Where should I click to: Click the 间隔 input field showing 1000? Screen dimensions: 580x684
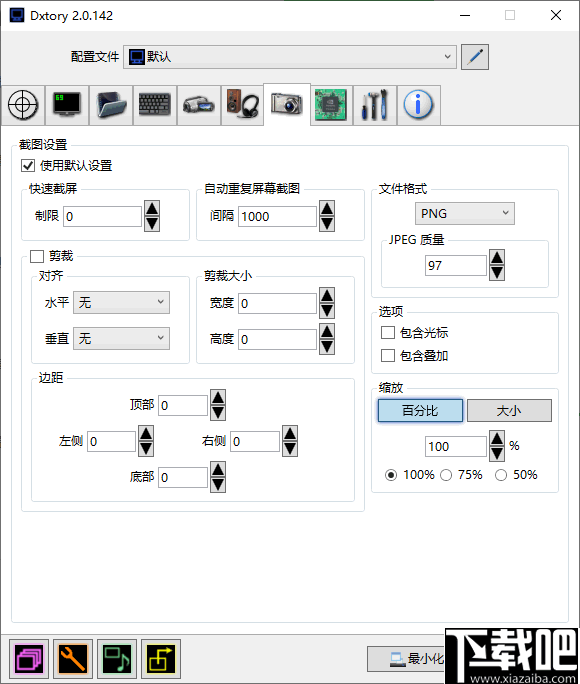coord(277,216)
